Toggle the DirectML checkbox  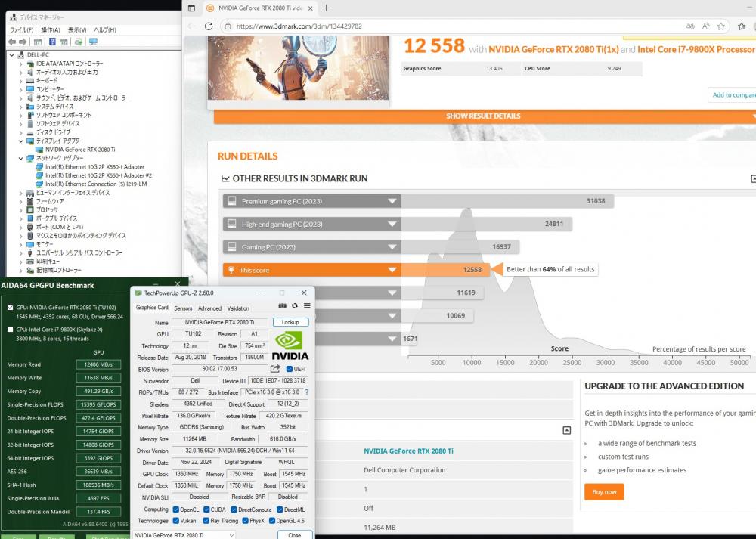(280, 510)
